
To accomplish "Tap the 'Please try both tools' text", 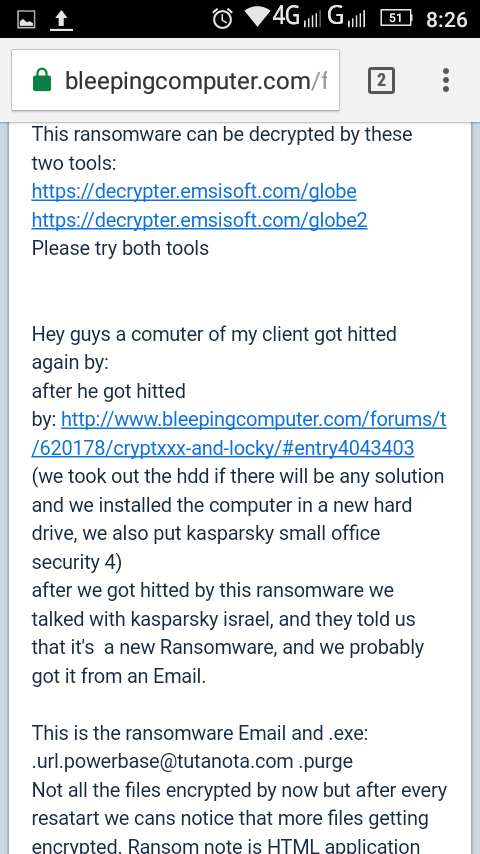I will (120, 248).
